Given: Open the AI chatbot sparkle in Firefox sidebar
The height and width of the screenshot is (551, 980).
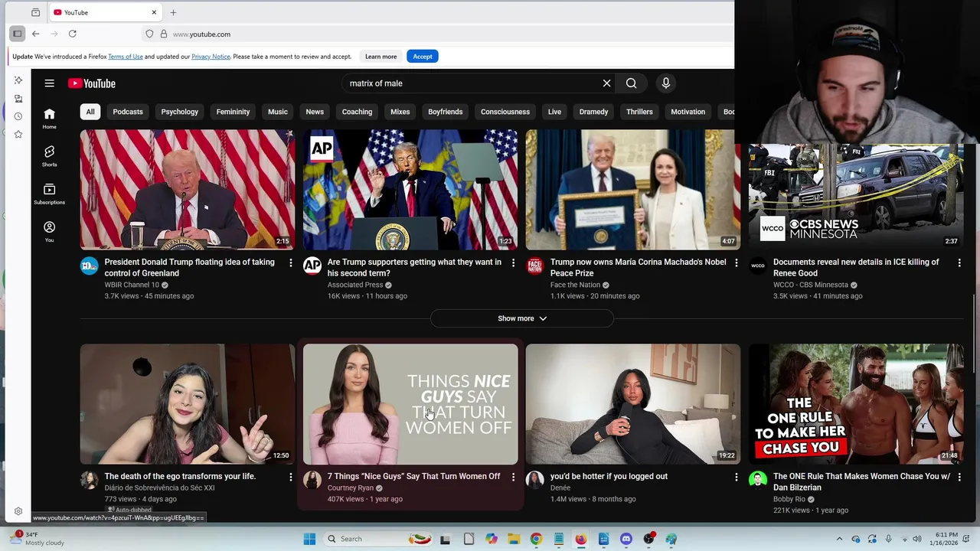Looking at the screenshot, I should click(x=18, y=80).
